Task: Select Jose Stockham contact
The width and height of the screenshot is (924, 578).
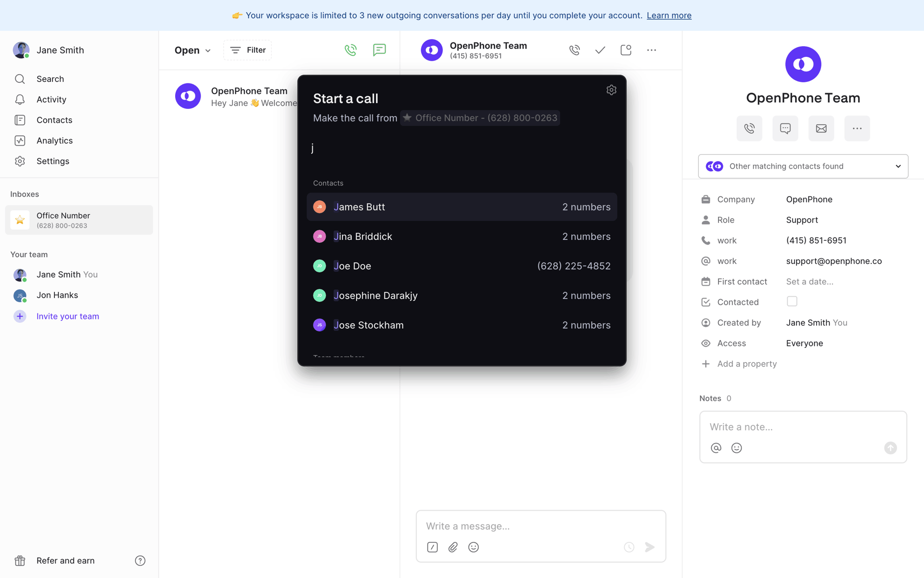Action: click(x=462, y=325)
